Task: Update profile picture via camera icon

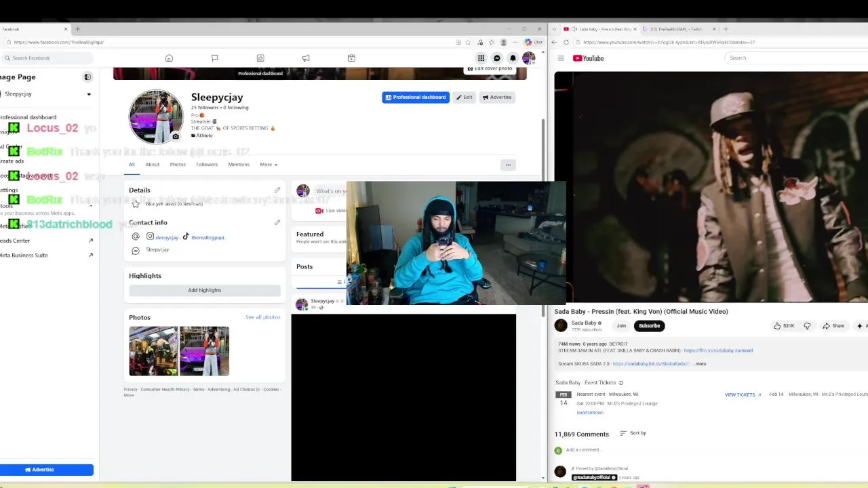Action: (x=176, y=136)
